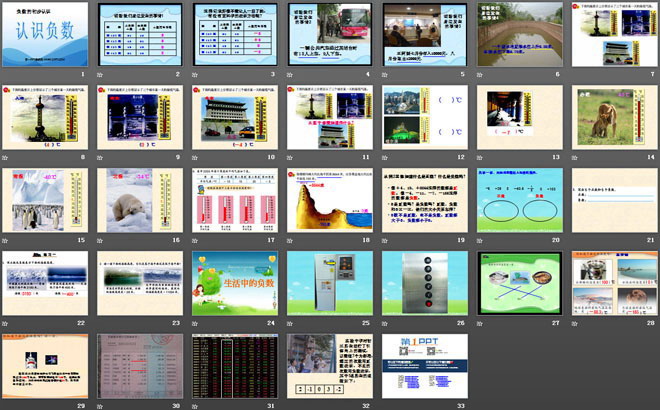Open slide 17 with four red thermometers
Viewport: 660px width, 410px height.
click(232, 200)
